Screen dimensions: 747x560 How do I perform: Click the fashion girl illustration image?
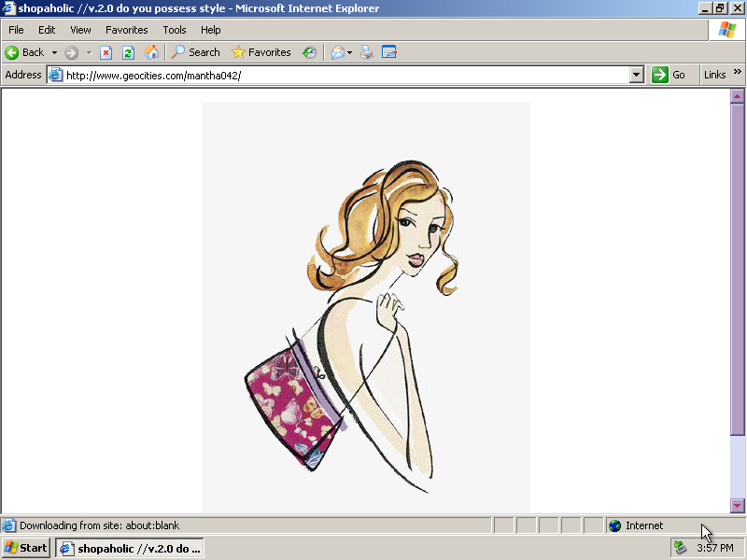366,308
